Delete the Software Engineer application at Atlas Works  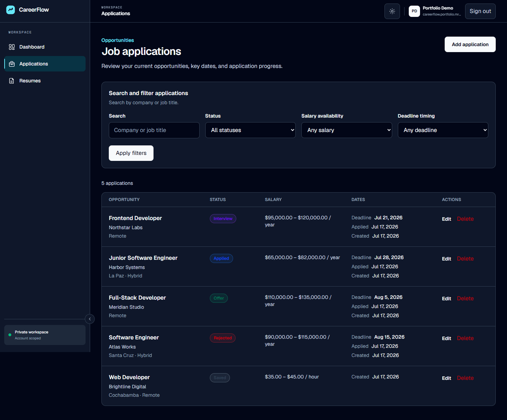(x=465, y=338)
